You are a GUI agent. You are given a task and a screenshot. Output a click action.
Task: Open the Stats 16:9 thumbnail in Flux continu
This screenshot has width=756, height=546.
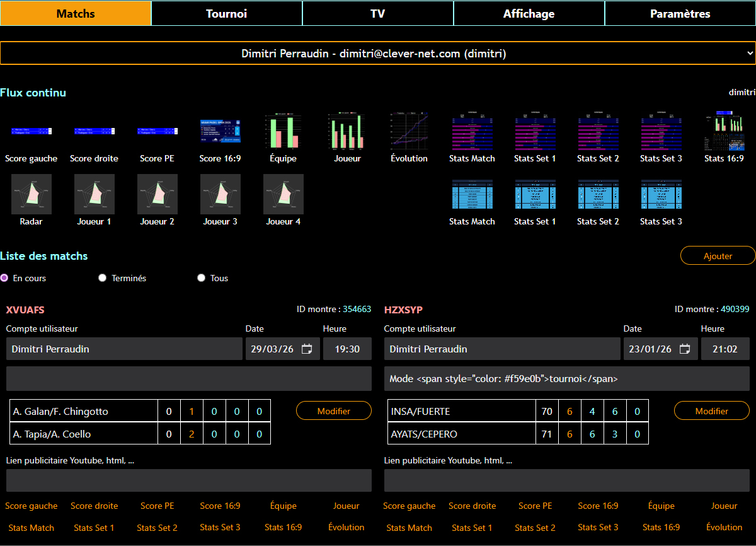[724, 131]
